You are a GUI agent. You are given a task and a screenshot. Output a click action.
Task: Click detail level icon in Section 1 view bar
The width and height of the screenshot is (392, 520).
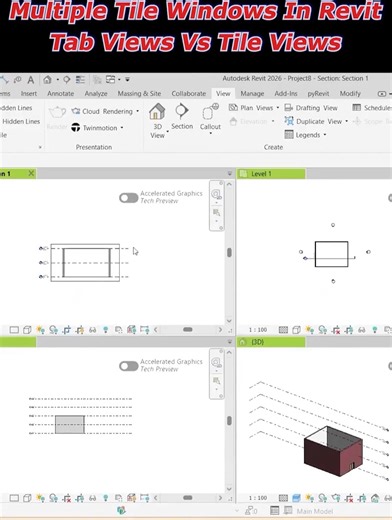tap(14, 330)
